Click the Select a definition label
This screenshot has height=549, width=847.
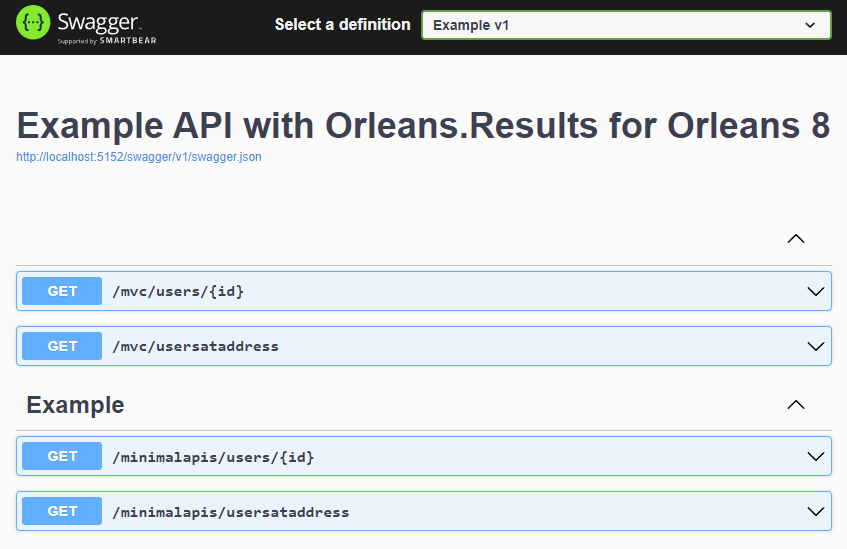342,25
